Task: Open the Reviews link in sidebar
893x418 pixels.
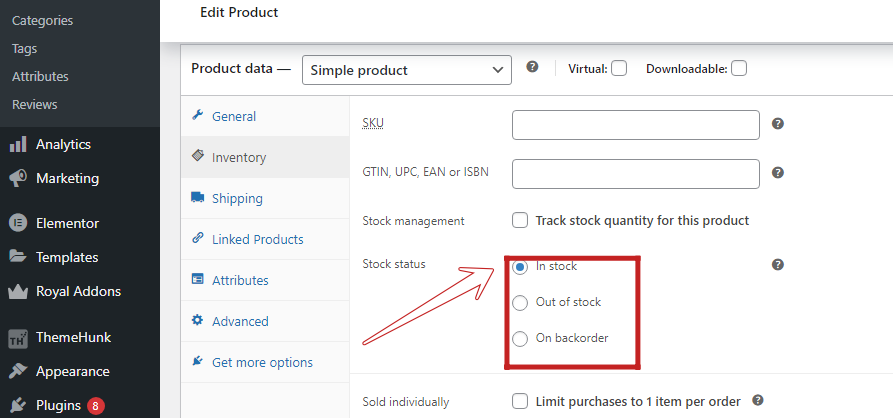Action: pos(35,104)
